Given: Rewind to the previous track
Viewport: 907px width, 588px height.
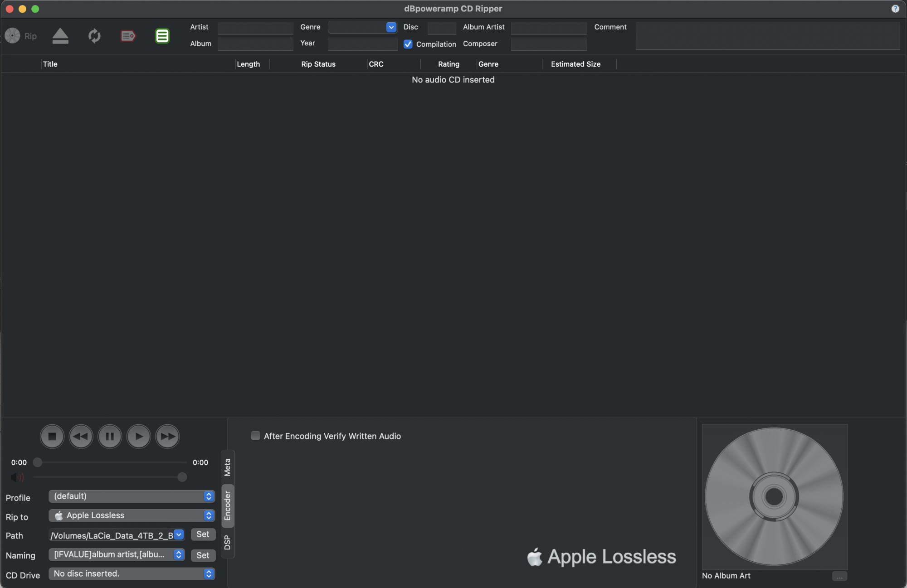Looking at the screenshot, I should click(x=81, y=437).
